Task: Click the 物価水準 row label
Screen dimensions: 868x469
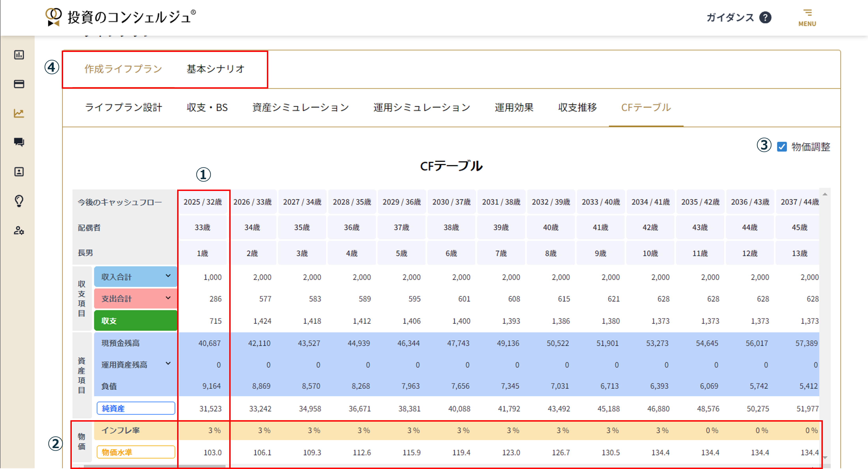Action: click(x=136, y=452)
